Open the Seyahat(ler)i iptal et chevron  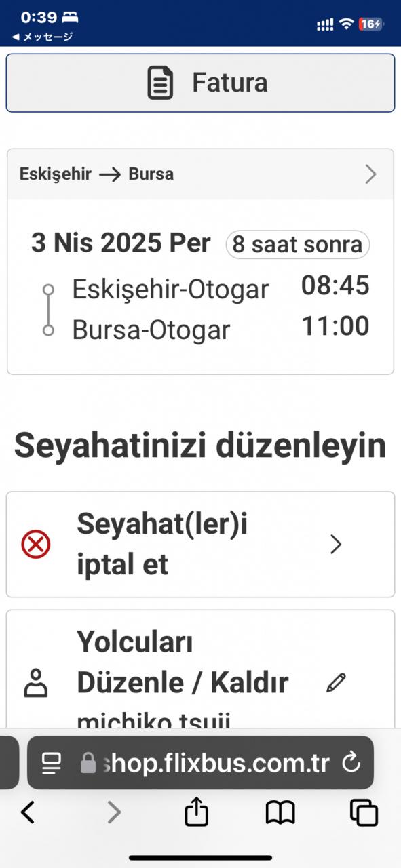click(x=335, y=545)
